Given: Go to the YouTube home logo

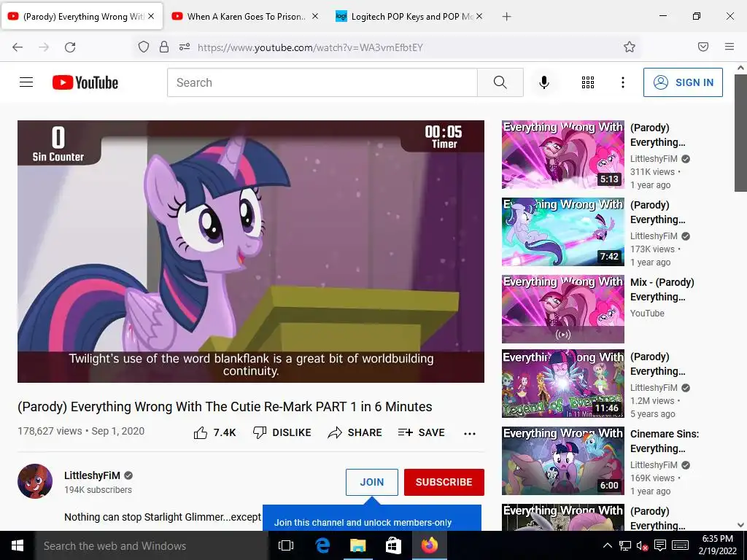Looking at the screenshot, I should [x=85, y=82].
